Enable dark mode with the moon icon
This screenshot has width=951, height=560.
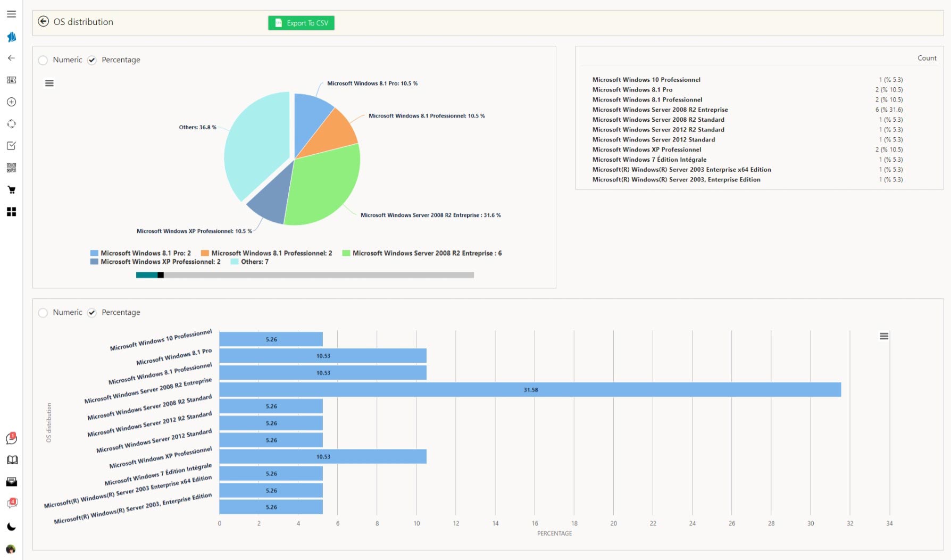tap(11, 527)
